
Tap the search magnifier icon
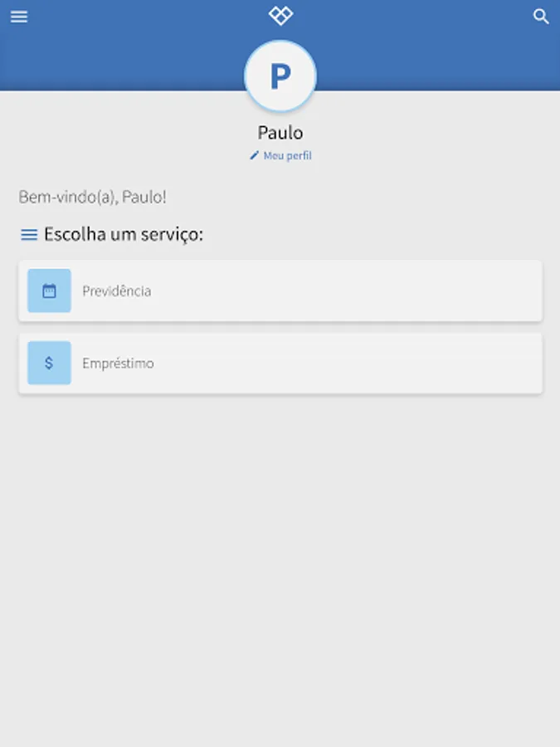[541, 17]
